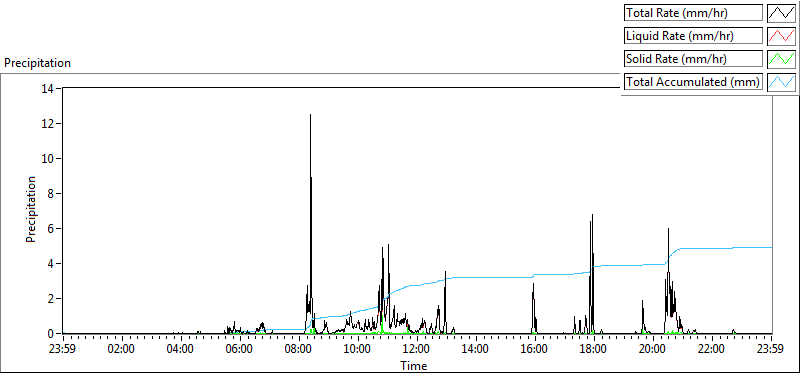
Task: Click the Precipitation chart caption above plot
Action: (x=37, y=63)
